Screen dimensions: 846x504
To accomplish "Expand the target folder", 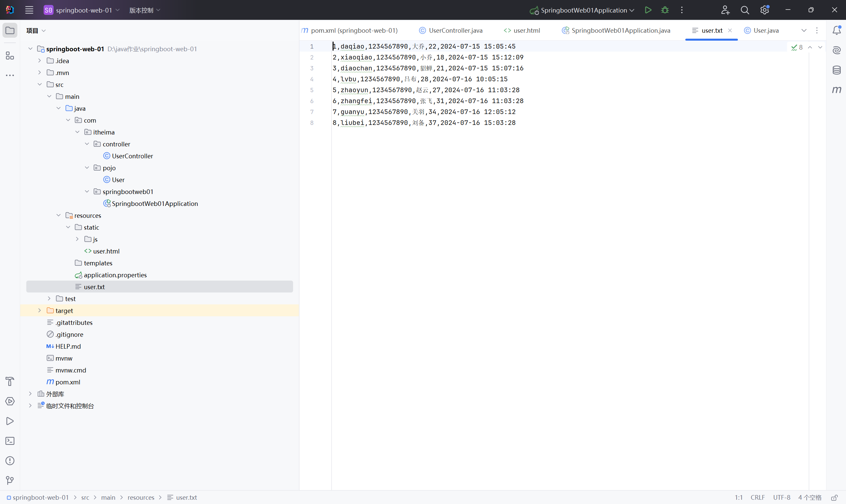I will click(x=39, y=310).
